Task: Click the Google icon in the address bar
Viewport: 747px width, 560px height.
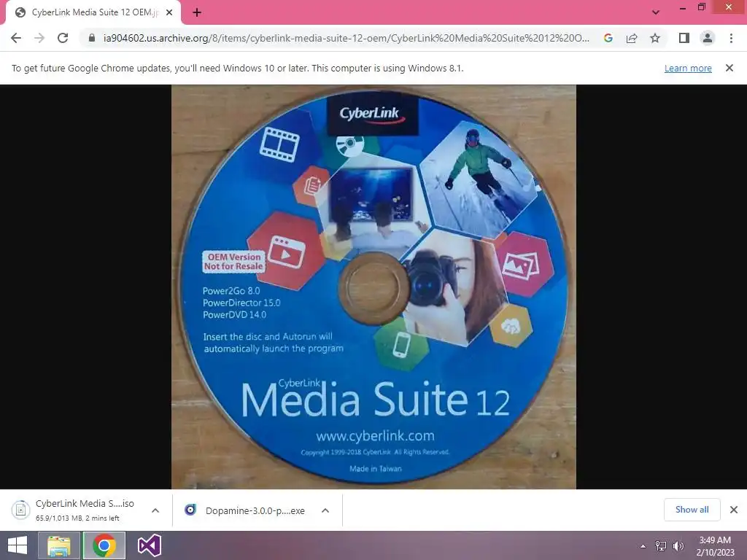Action: pyautogui.click(x=608, y=38)
